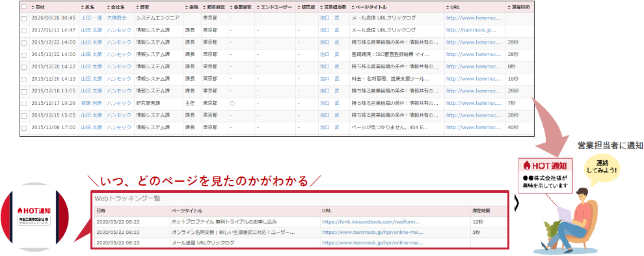Open ハンモック company in the 2015/12/17 19:29 row

(119, 103)
